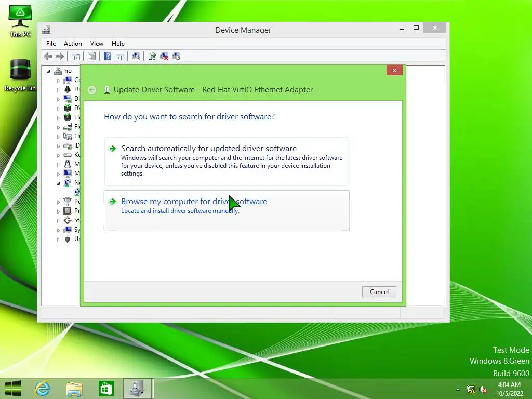Select the Mice icon in device tree
The width and height of the screenshot is (532, 399).
tap(68, 164)
